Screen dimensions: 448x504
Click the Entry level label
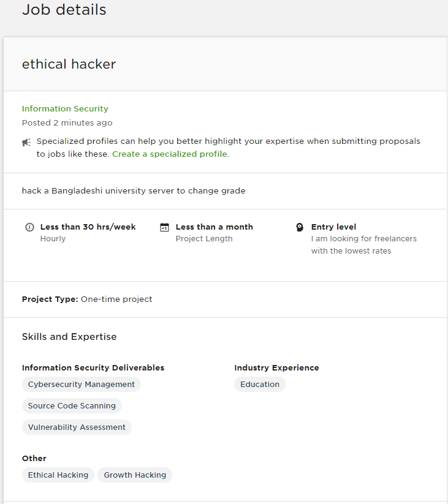[333, 226]
